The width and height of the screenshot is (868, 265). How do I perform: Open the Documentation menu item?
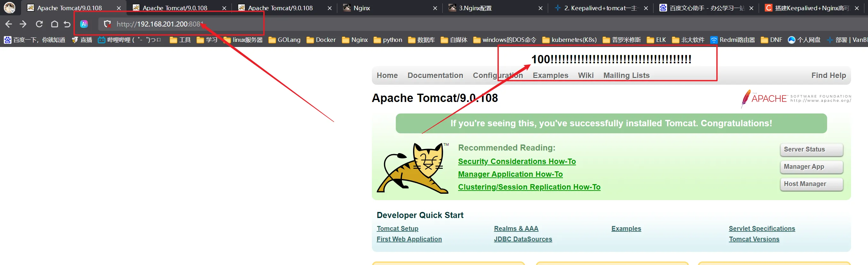coord(435,75)
